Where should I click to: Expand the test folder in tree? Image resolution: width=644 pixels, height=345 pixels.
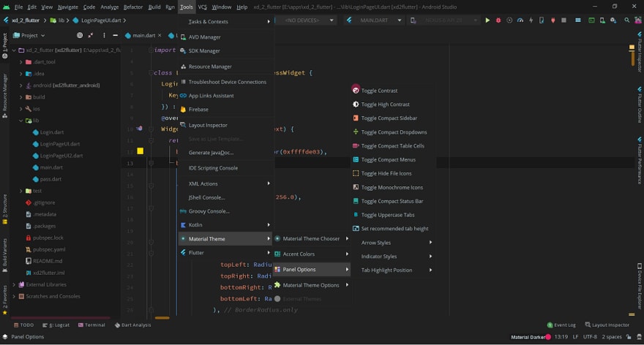tap(21, 192)
